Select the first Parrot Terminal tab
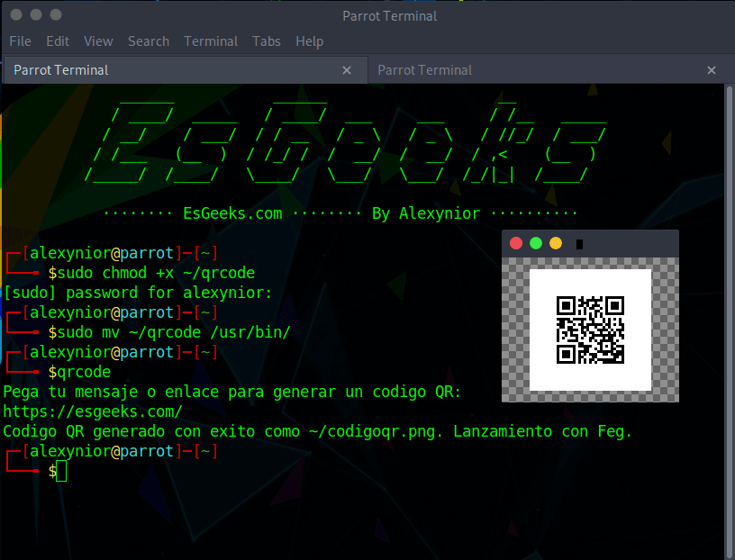Screen dimensions: 735x560 [63, 69]
